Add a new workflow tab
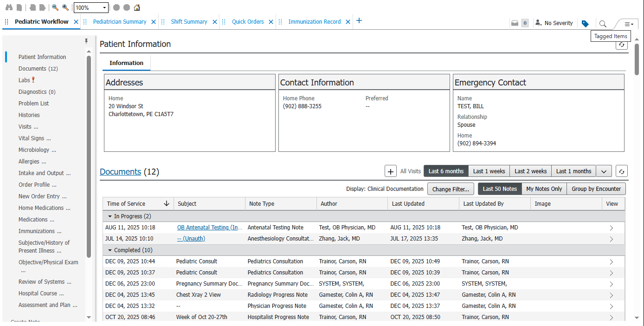 pos(359,21)
